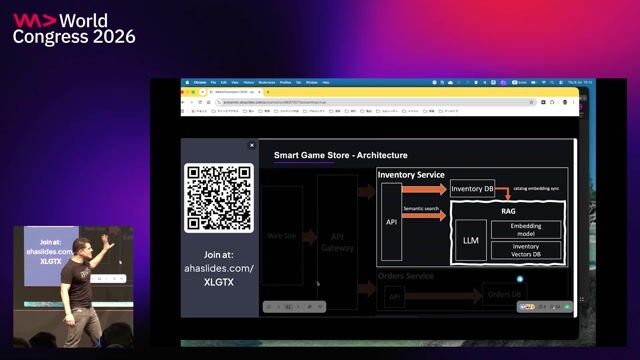Click the menu bar date and clock

[580, 82]
